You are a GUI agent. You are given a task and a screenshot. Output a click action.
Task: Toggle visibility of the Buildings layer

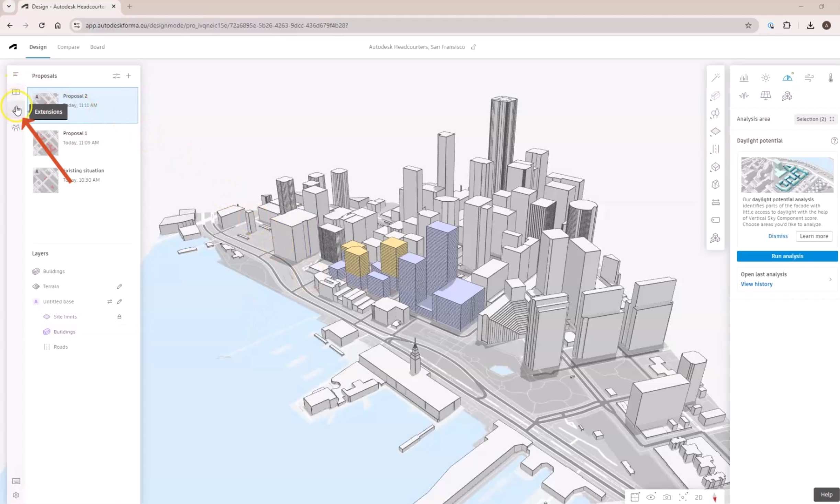point(36,271)
